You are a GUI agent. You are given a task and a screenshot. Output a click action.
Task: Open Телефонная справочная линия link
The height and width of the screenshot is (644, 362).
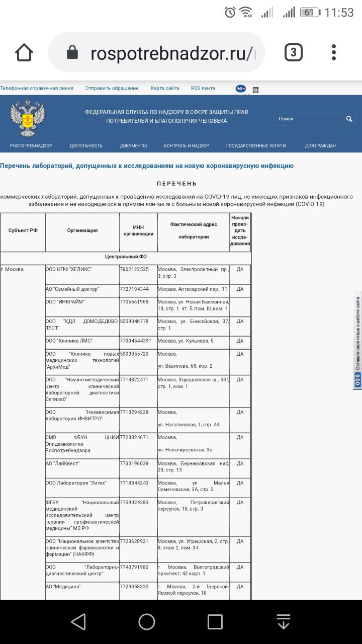37,88
